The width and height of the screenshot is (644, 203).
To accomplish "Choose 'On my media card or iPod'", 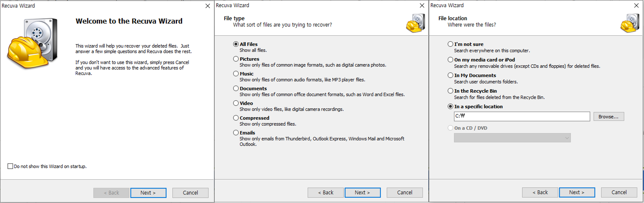I will click(x=450, y=60).
